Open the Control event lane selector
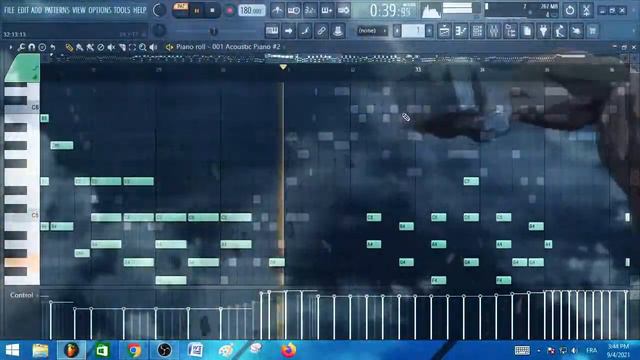This screenshot has height=360, width=640. pyautogui.click(x=24, y=295)
